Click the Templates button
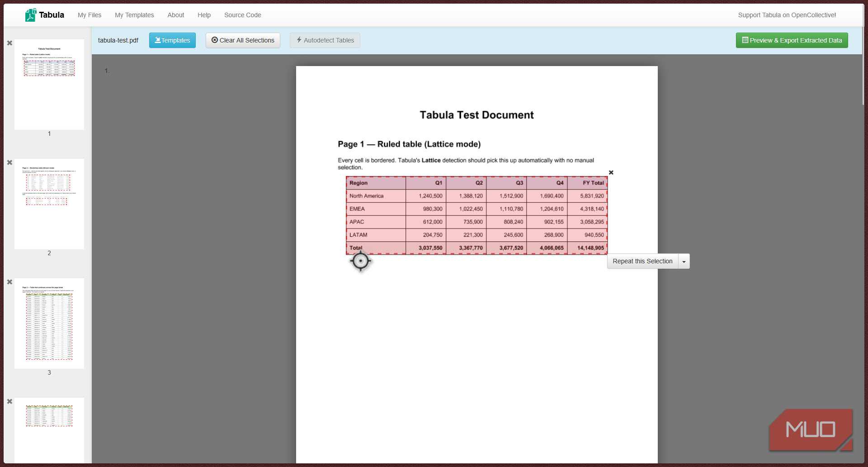The height and width of the screenshot is (467, 868). coord(172,40)
